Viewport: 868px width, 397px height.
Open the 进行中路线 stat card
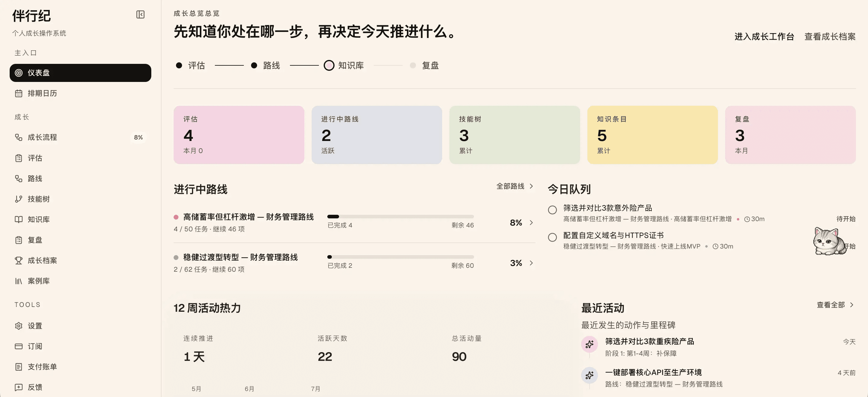pos(377,135)
